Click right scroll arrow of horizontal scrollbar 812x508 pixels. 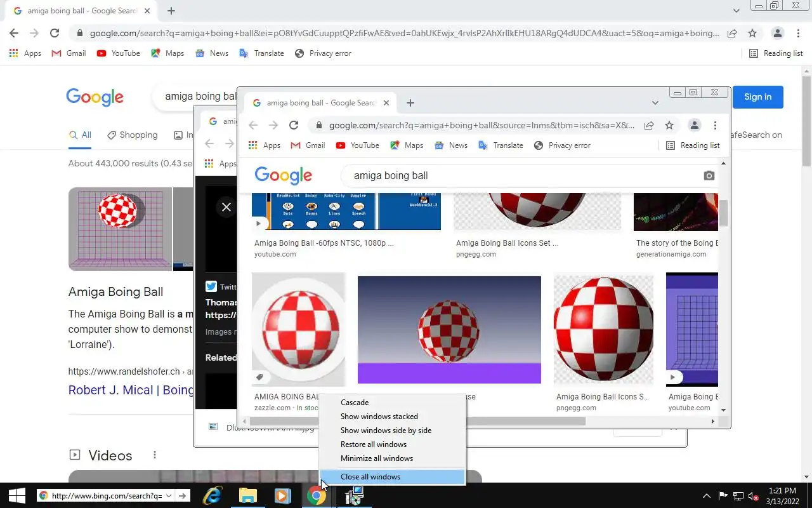pos(712,421)
